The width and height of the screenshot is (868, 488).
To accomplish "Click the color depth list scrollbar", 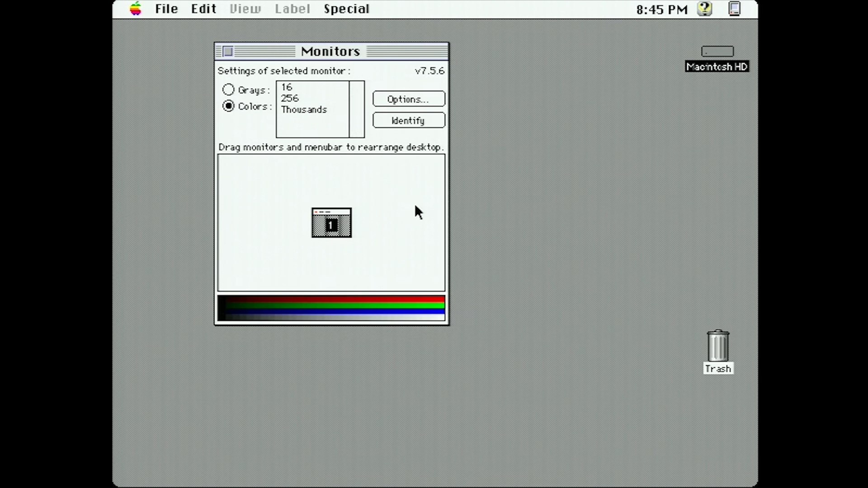I will pyautogui.click(x=357, y=109).
